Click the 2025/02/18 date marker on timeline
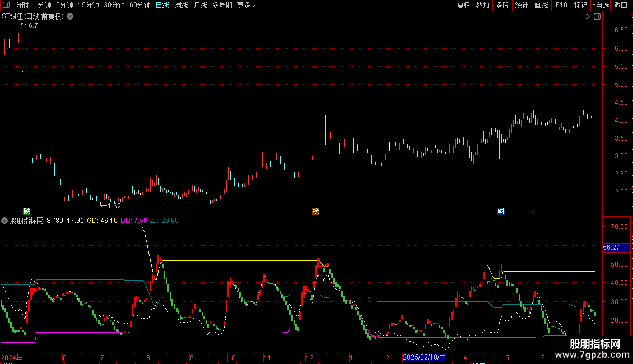The image size is (633, 364). tap(424, 357)
